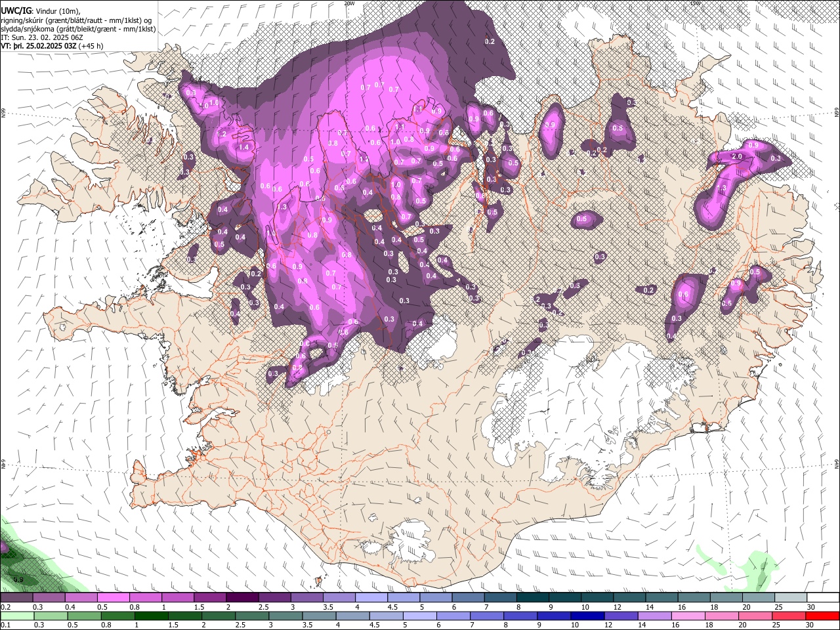Click the 'Vindur (10m),' text in the header

tap(57, 11)
